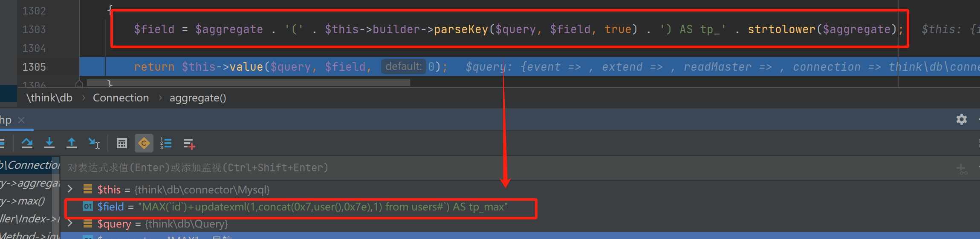Click the evaluate expression input field

pyautogui.click(x=469, y=168)
